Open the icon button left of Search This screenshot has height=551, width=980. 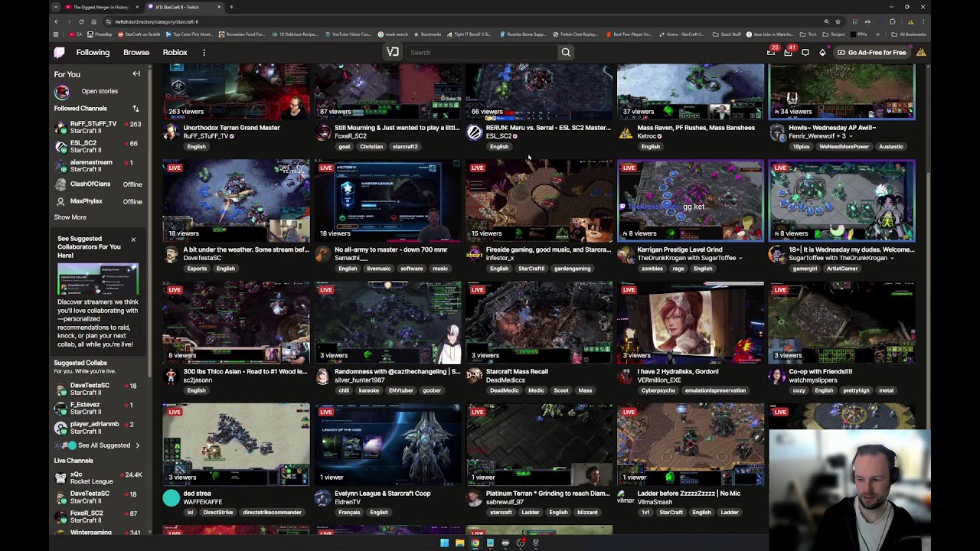pos(393,52)
